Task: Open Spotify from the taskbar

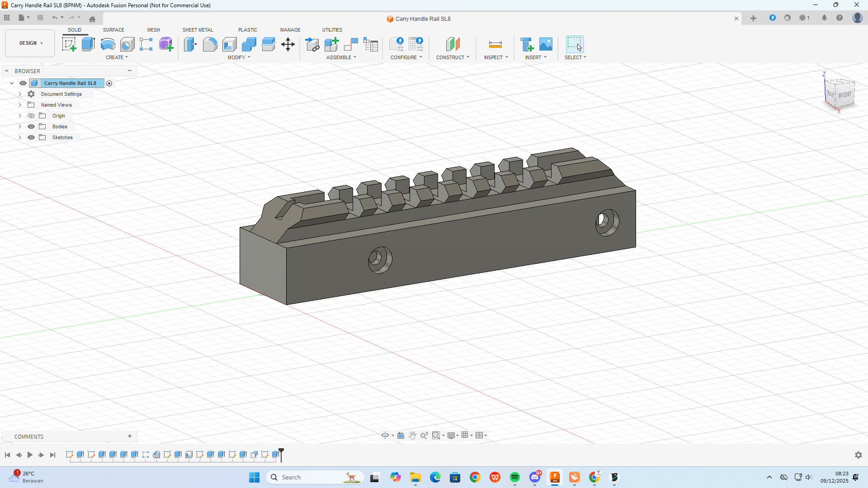Action: point(514,477)
